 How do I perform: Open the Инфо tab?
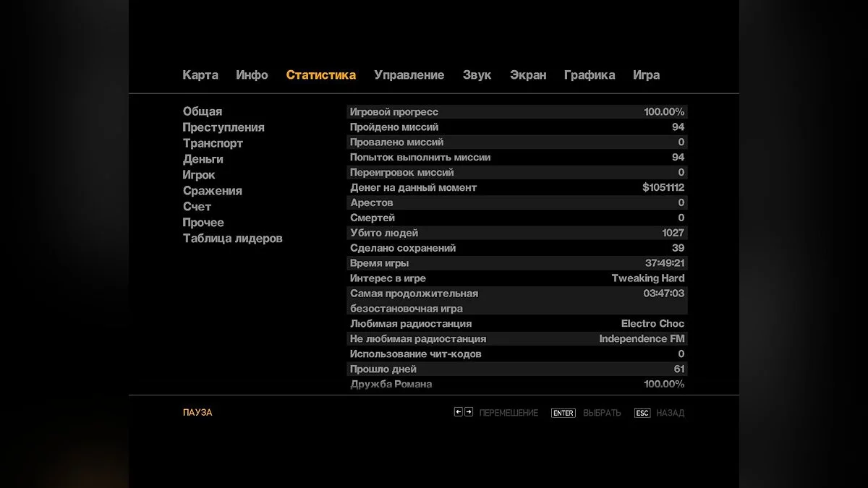(x=252, y=74)
